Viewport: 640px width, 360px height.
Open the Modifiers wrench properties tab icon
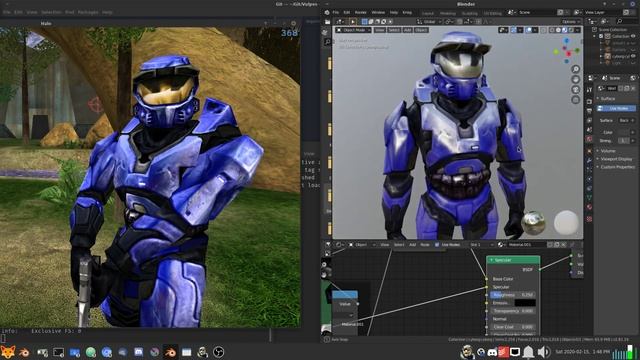coord(589,160)
